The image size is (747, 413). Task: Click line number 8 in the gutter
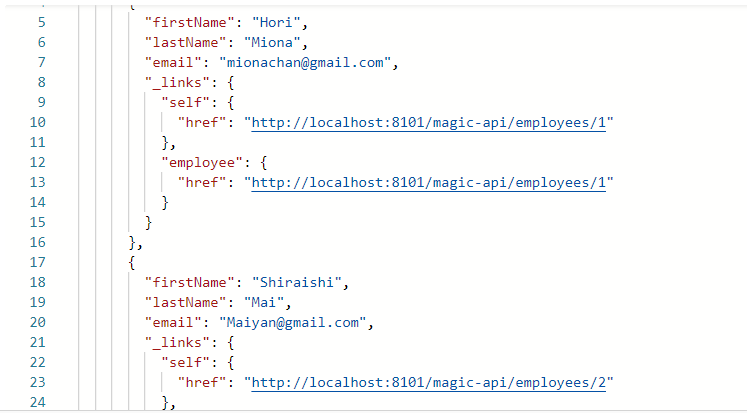(41, 83)
